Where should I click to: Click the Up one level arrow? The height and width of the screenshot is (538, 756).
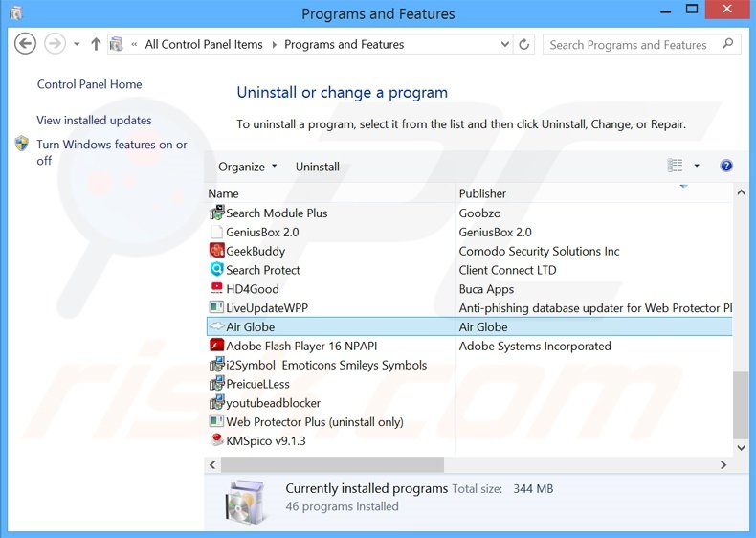pyautogui.click(x=96, y=44)
